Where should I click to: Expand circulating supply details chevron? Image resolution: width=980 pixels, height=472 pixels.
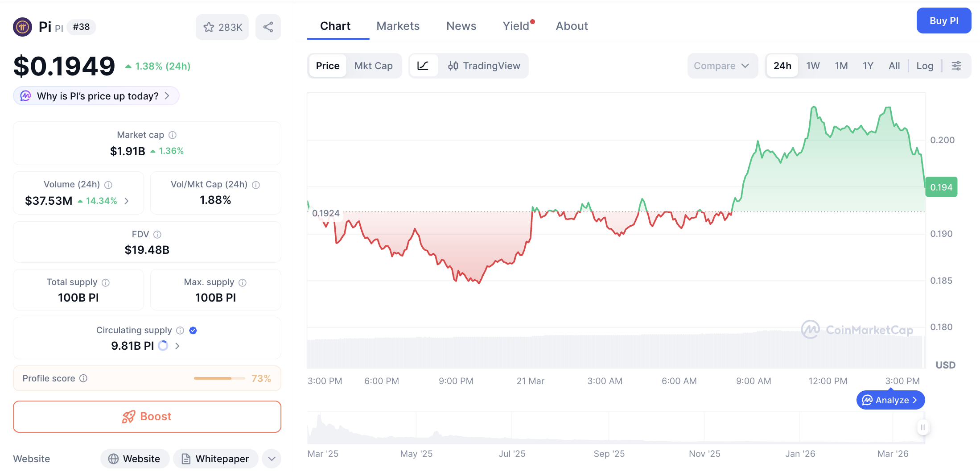(x=177, y=346)
